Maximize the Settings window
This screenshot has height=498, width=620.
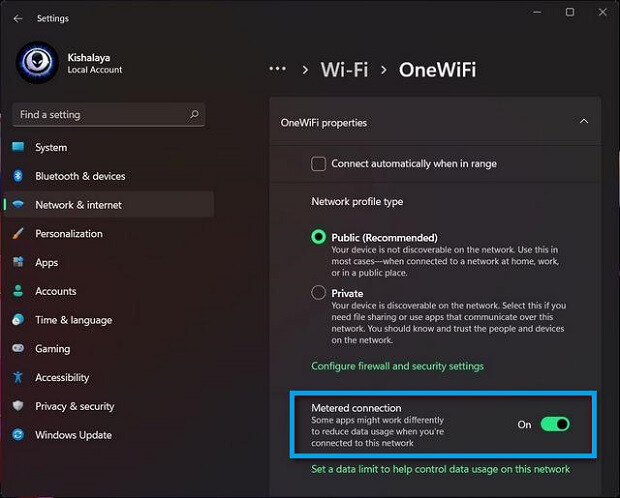click(570, 12)
